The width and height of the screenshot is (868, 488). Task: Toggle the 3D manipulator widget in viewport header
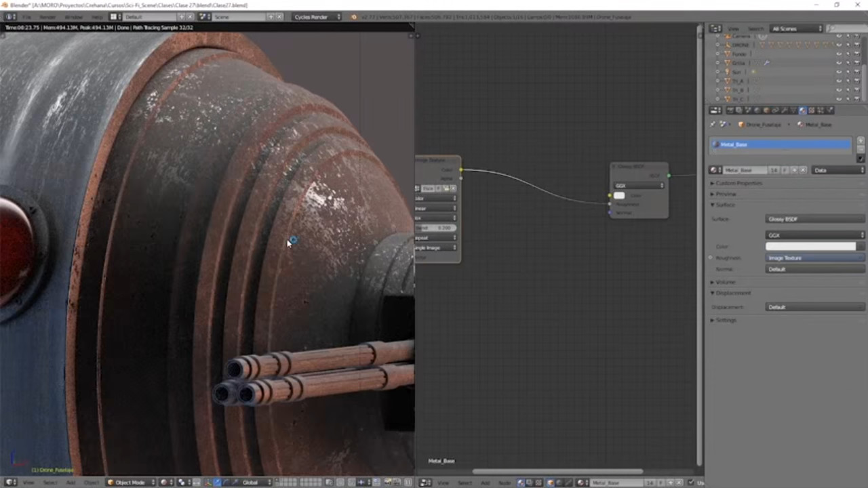208,483
